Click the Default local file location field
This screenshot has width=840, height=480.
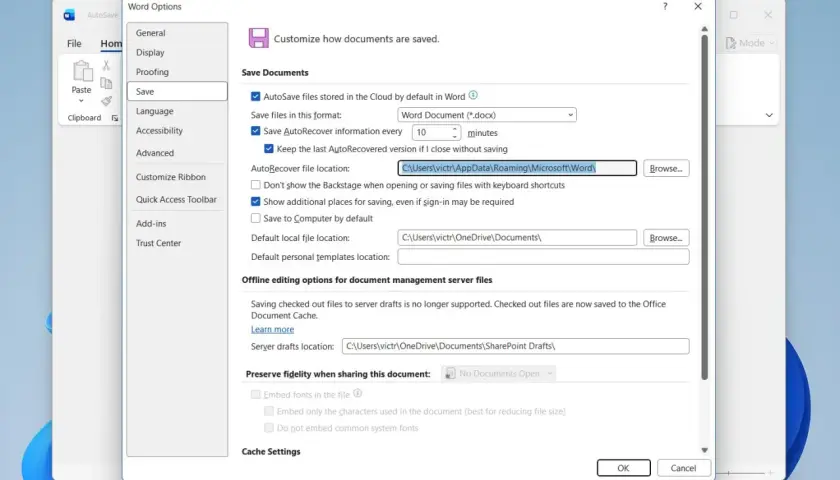517,238
